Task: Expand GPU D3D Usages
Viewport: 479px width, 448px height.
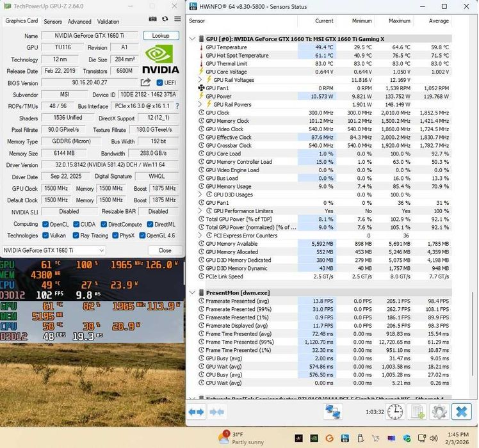Action: (x=200, y=194)
